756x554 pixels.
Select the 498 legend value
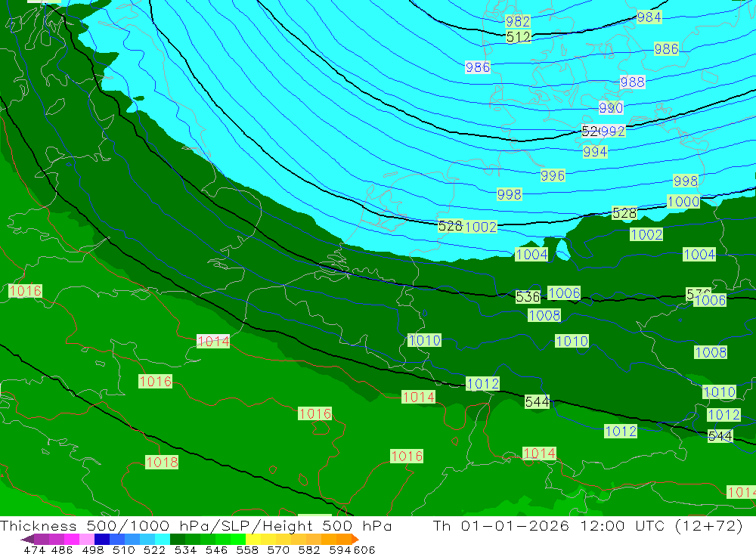click(x=92, y=549)
